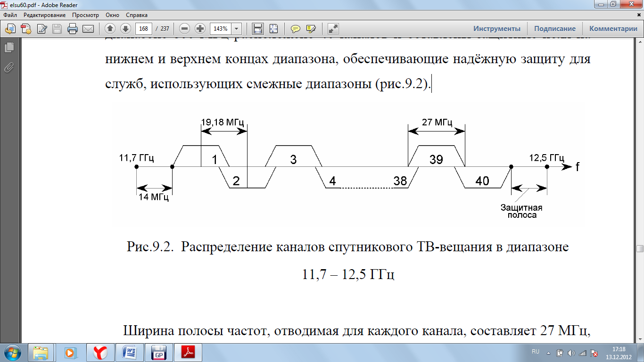Toggle fit one full page icon
Viewport: 644px width, 362px height.
pyautogui.click(x=274, y=29)
